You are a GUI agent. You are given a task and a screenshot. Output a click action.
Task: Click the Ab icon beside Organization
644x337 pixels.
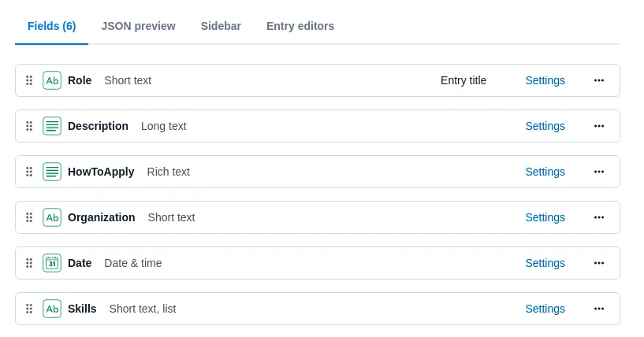[52, 217]
